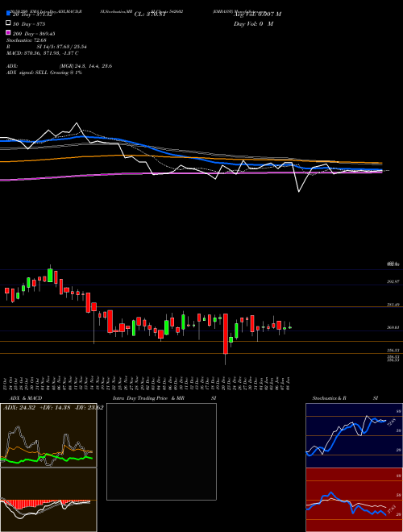Click the '(MGR) 24.3, 14.4, 23.6' ADX values
Viewport: 403px width, 532px height.
click(85, 66)
